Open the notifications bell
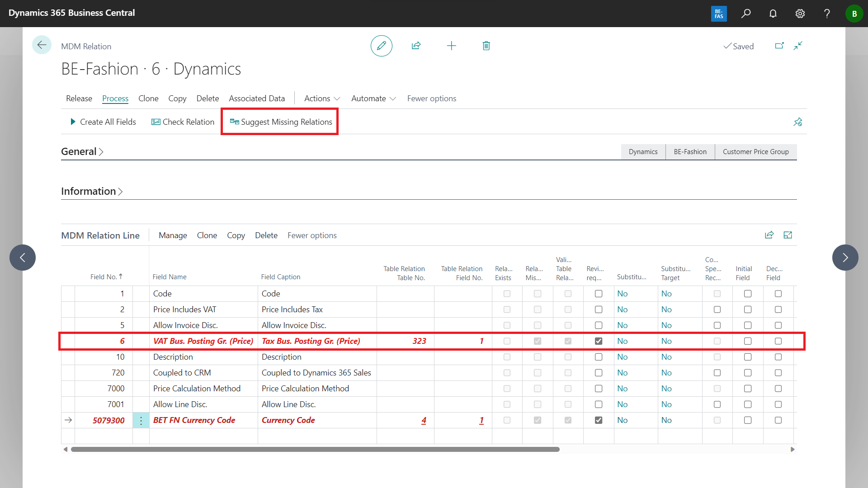 coord(773,14)
